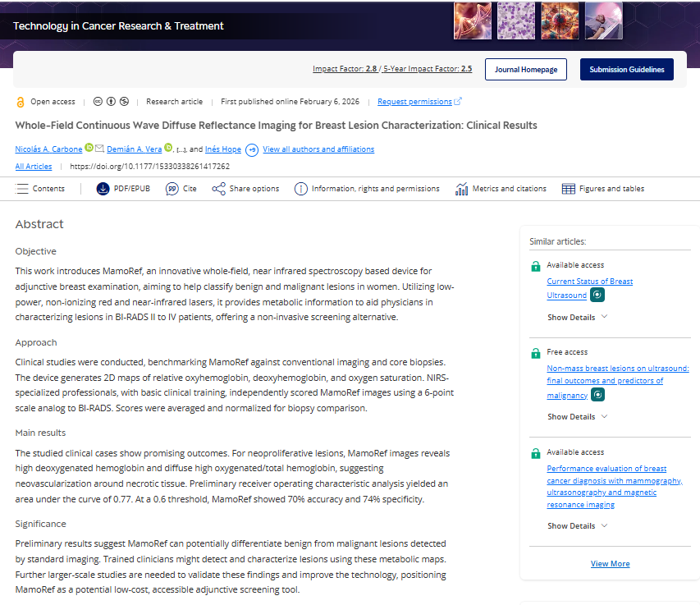Open the Figures and tables grid icon
The height and width of the screenshot is (605, 700).
point(568,188)
